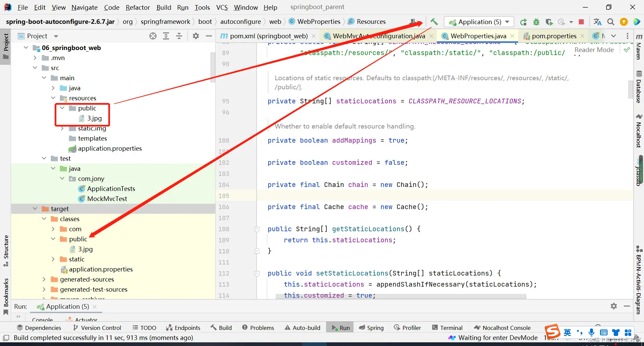Show hidden editor tabs dropdown
The width and height of the screenshot is (644, 346).
coord(613,36)
